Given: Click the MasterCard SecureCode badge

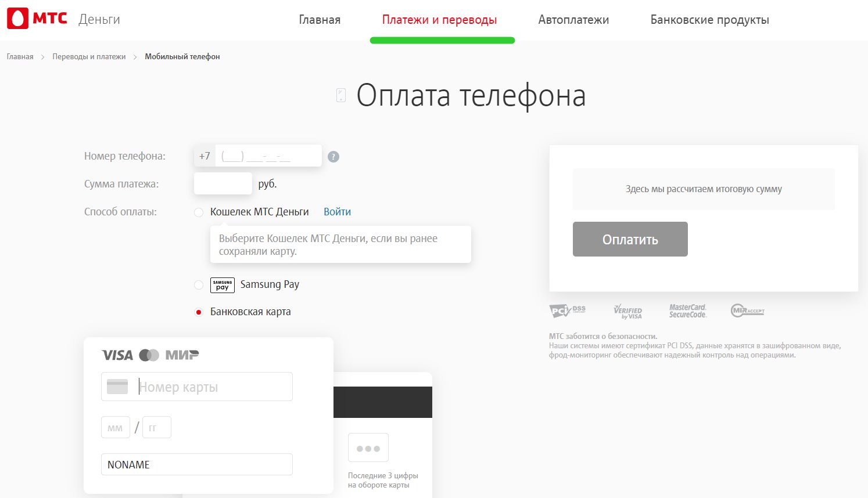Looking at the screenshot, I should [x=687, y=311].
